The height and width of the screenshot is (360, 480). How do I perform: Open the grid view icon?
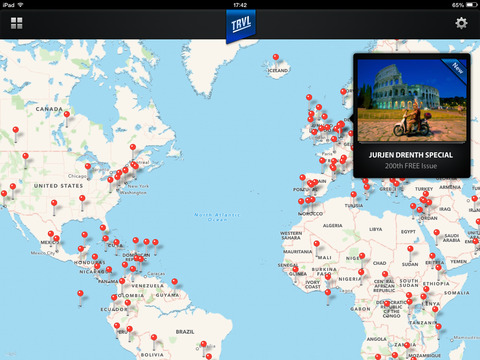click(16, 23)
